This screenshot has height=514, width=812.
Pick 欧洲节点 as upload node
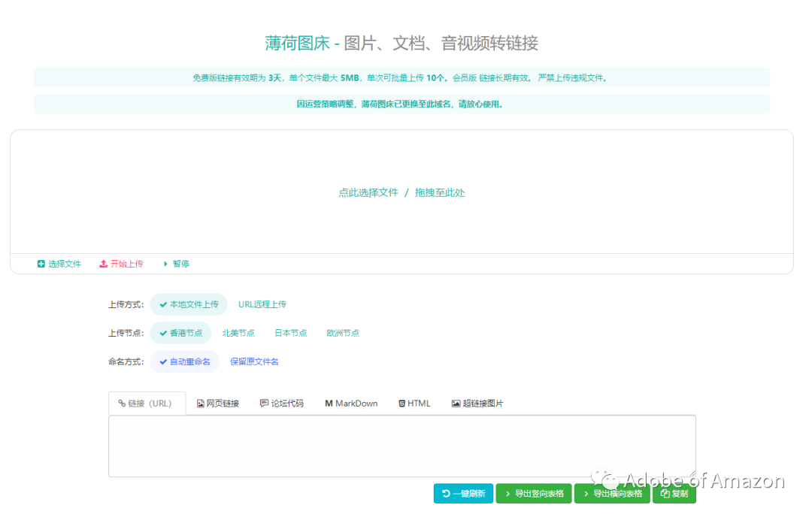[x=342, y=332]
